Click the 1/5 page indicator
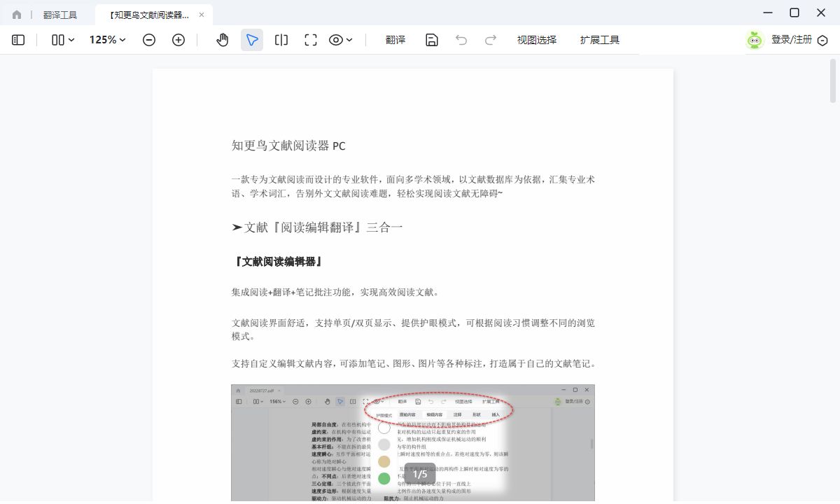The image size is (840, 504). coord(420,474)
